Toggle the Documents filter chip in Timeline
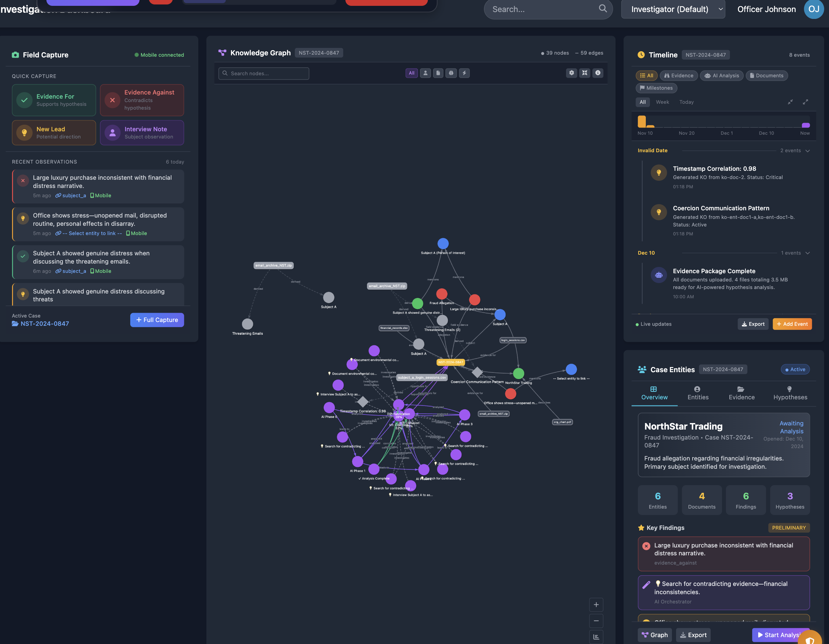The image size is (829, 644). (x=767, y=76)
